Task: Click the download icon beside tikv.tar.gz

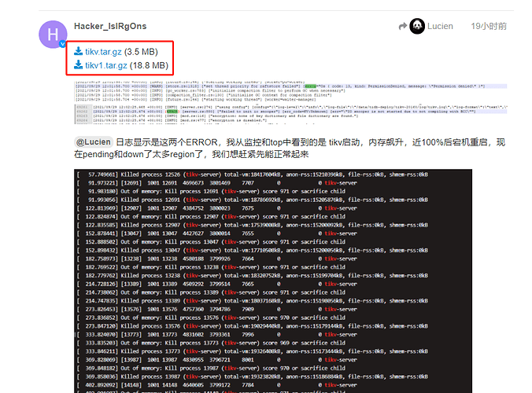Action: [79, 51]
